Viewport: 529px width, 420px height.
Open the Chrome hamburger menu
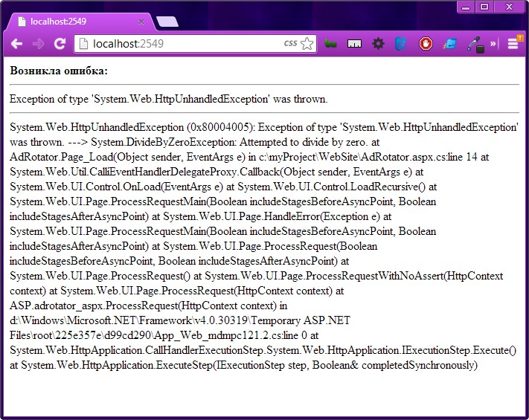click(513, 43)
